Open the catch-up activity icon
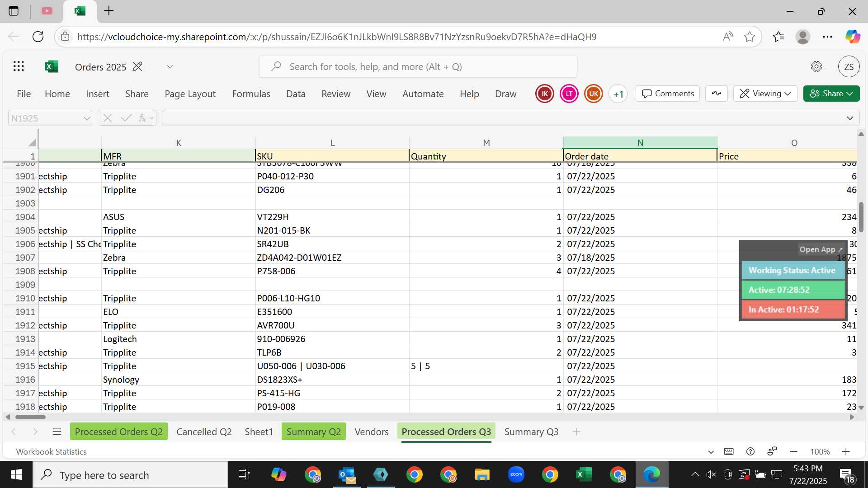The height and width of the screenshot is (488, 868). 717,94
